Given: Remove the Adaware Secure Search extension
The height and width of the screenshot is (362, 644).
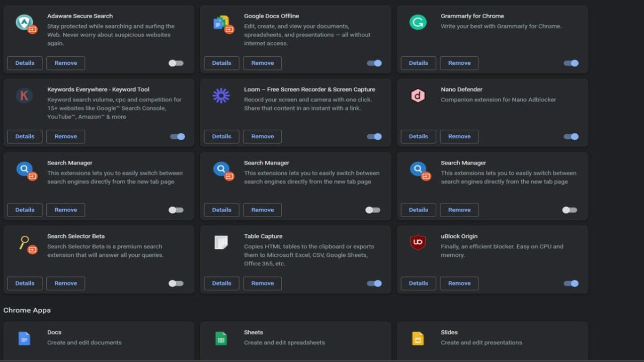Looking at the screenshot, I should (65, 63).
